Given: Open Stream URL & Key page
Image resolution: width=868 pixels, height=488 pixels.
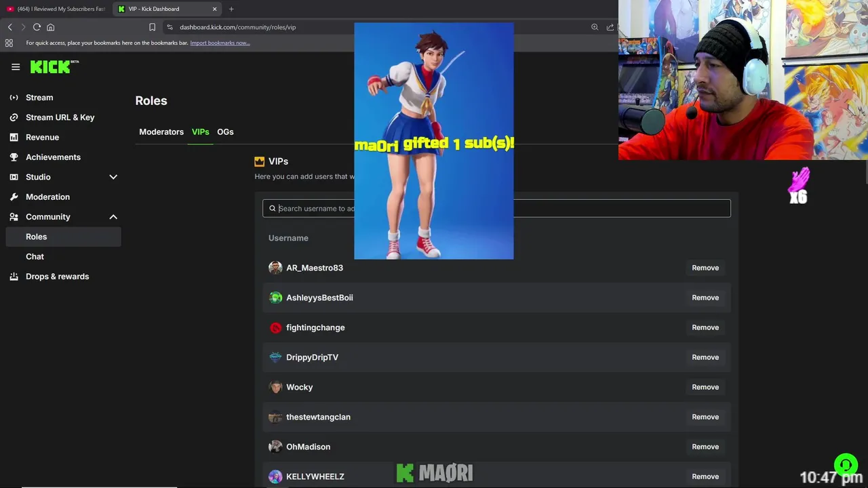Looking at the screenshot, I should 60,117.
